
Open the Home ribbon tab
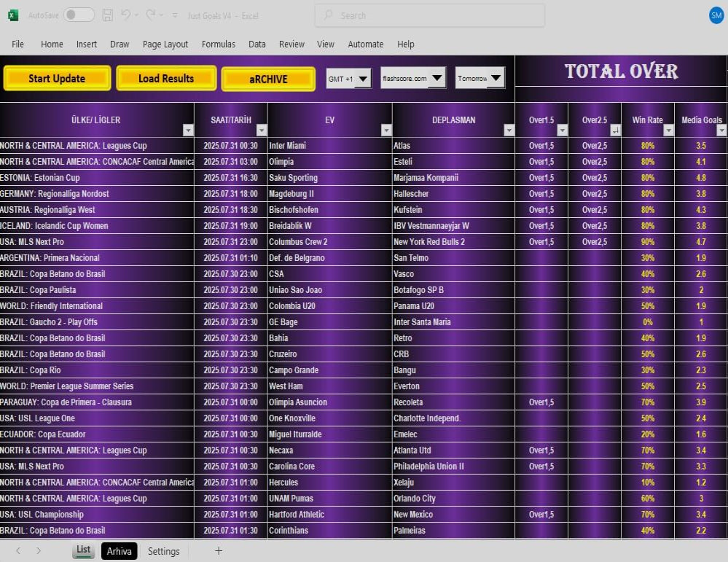[x=52, y=44]
